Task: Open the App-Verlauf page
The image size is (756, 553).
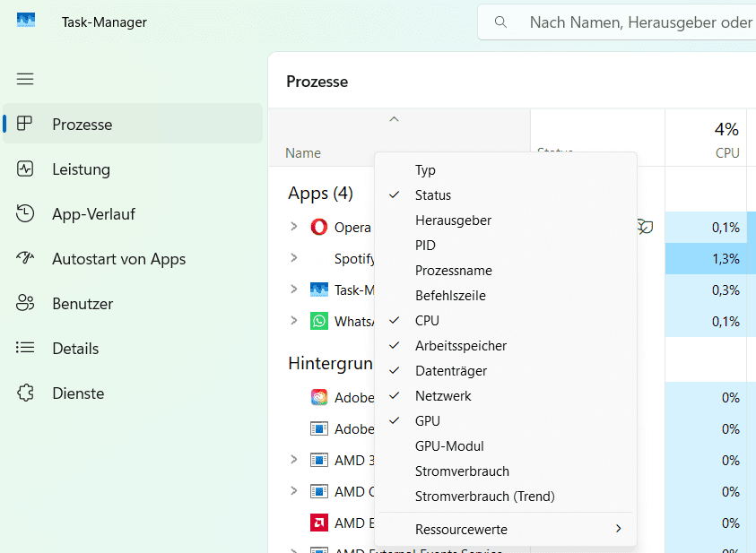Action: click(133, 214)
